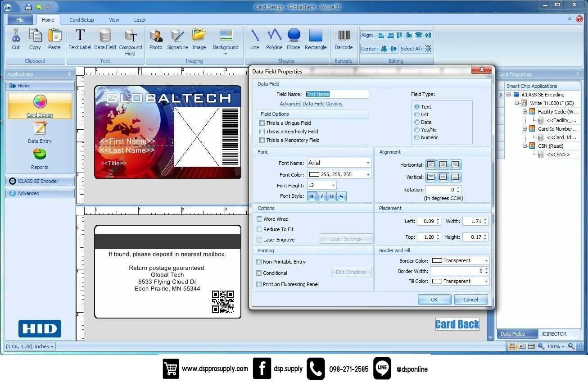
Task: Click inside the Field Name input box
Action: tap(337, 94)
